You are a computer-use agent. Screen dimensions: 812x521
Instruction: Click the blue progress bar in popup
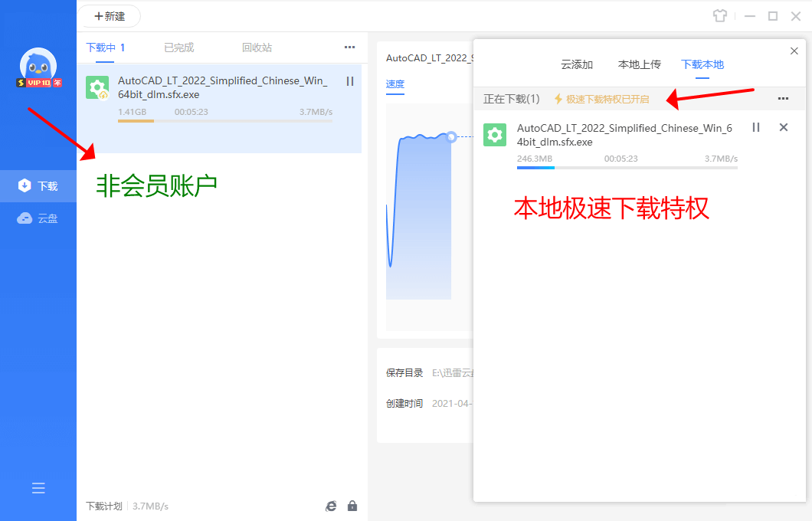click(x=536, y=167)
